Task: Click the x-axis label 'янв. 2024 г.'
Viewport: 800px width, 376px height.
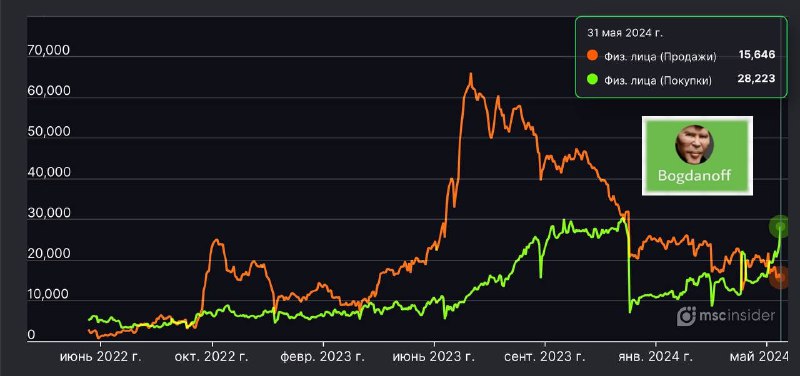Action: (x=655, y=356)
